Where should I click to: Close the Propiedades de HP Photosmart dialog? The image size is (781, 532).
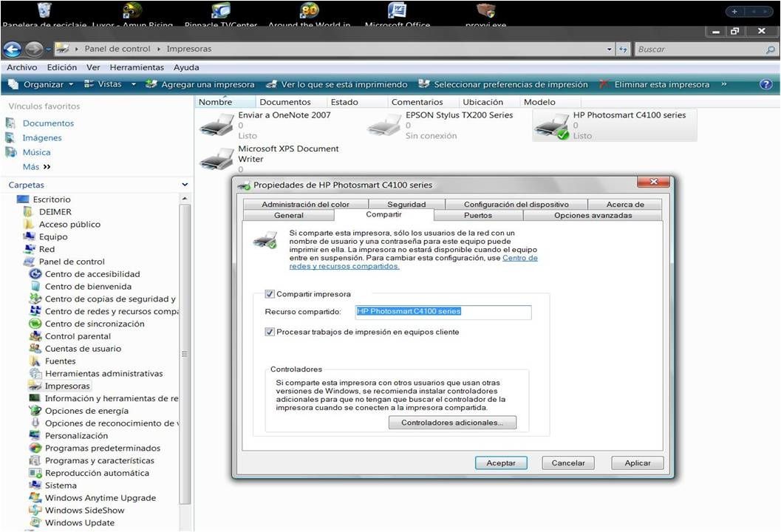[x=654, y=183]
